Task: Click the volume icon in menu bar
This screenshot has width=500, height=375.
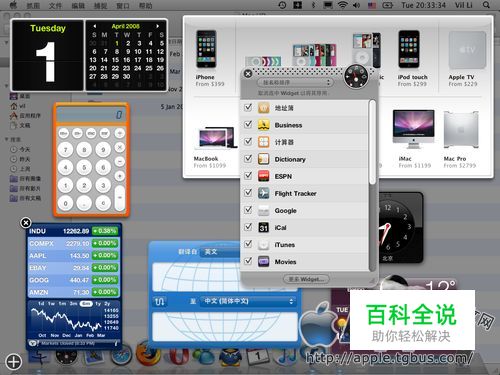Action: pos(356,5)
